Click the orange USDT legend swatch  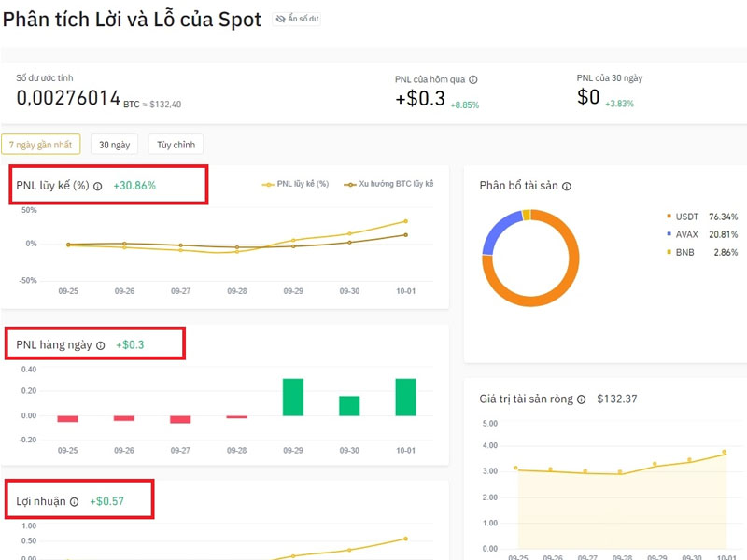tap(669, 217)
